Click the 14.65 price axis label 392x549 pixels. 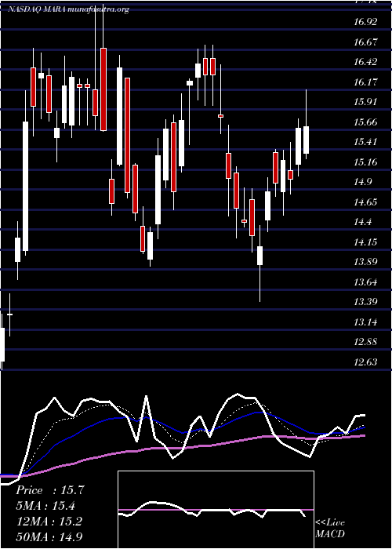365,202
